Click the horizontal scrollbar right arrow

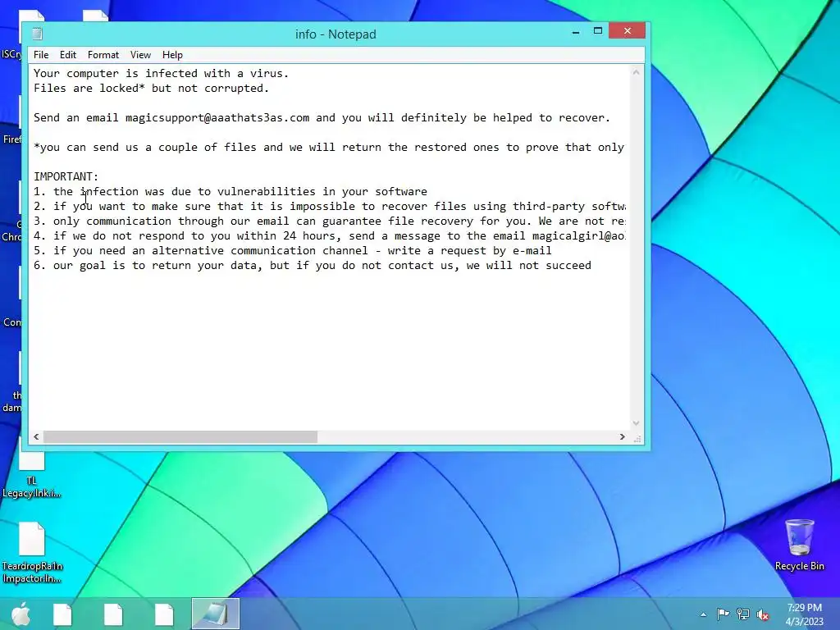pyautogui.click(x=622, y=436)
